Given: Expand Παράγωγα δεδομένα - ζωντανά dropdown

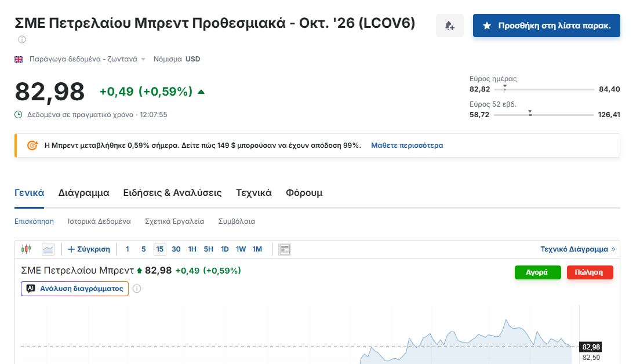Looking at the screenshot, I should pyautogui.click(x=87, y=59).
